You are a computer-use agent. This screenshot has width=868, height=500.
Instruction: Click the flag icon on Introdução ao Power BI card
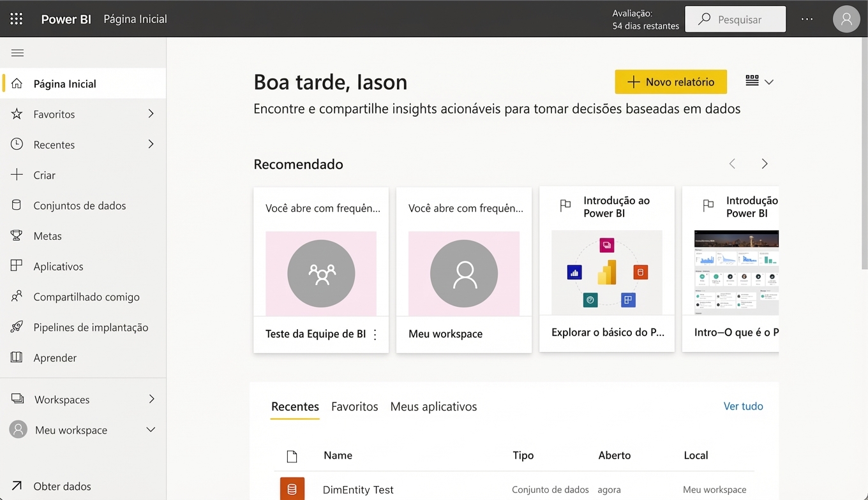pos(565,205)
